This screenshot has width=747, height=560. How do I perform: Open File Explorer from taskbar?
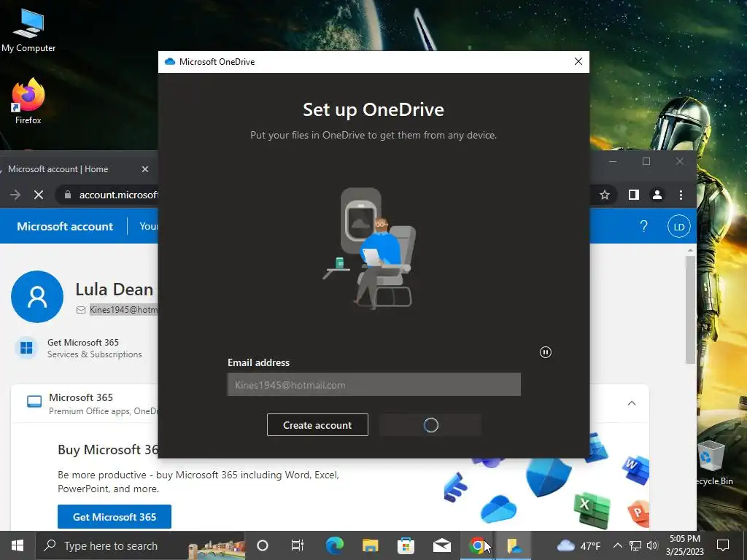click(x=370, y=545)
